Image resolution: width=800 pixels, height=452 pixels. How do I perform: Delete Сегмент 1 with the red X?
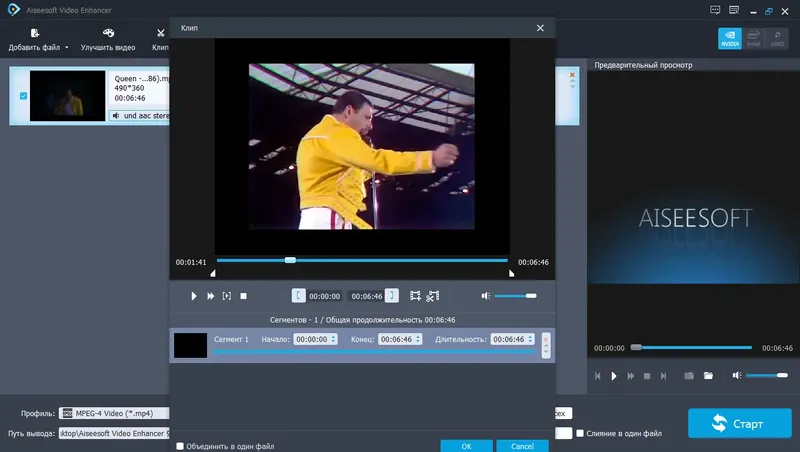546,339
